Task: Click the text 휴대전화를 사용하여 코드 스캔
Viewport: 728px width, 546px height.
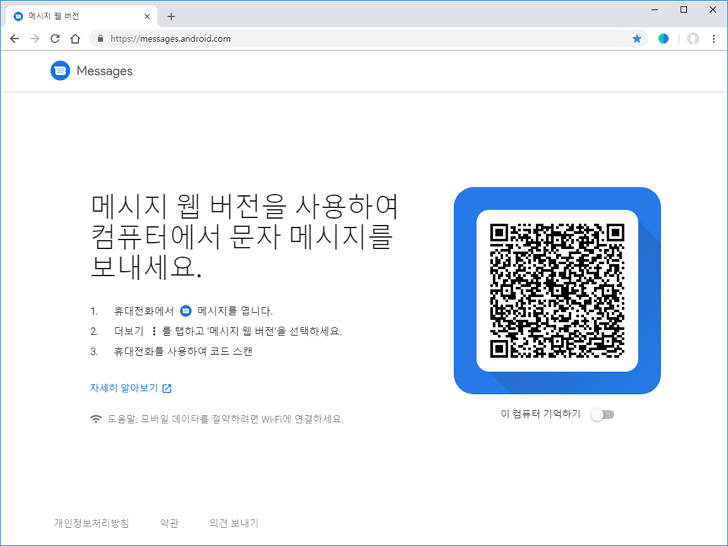Action: pos(183,351)
